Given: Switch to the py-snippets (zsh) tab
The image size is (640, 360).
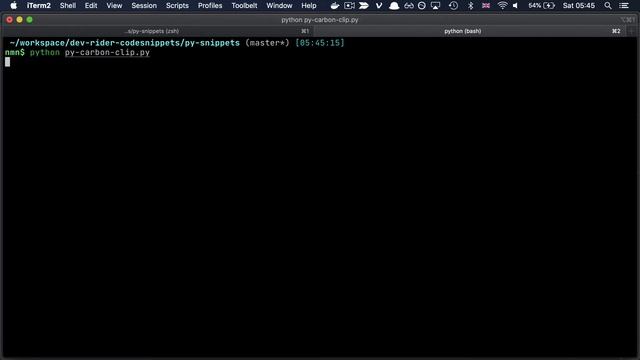Looking at the screenshot, I should tap(157, 31).
